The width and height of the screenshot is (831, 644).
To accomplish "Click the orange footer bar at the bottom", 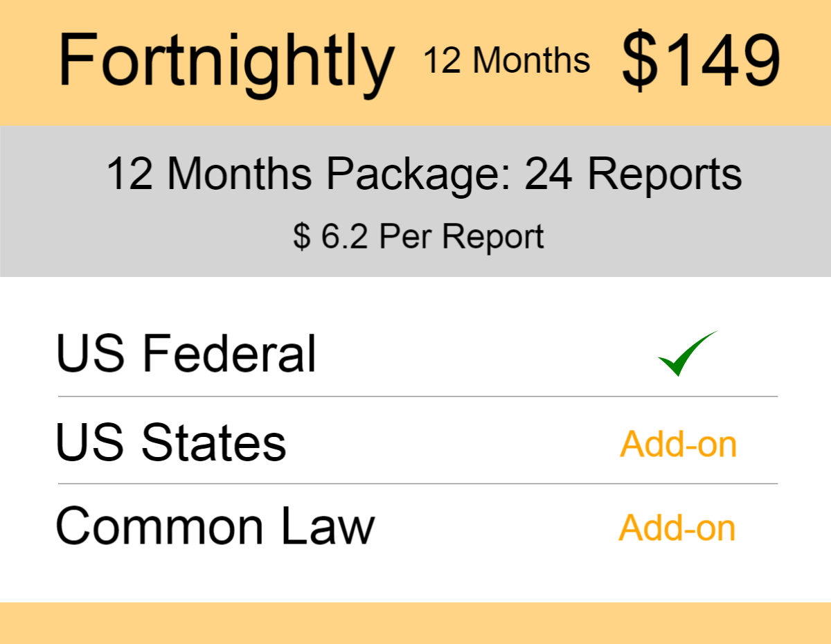I will pos(415,623).
